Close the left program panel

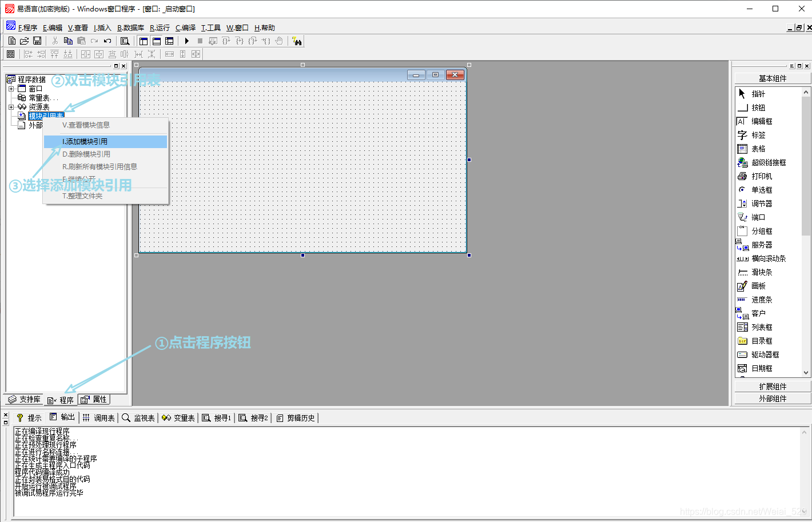(124, 66)
